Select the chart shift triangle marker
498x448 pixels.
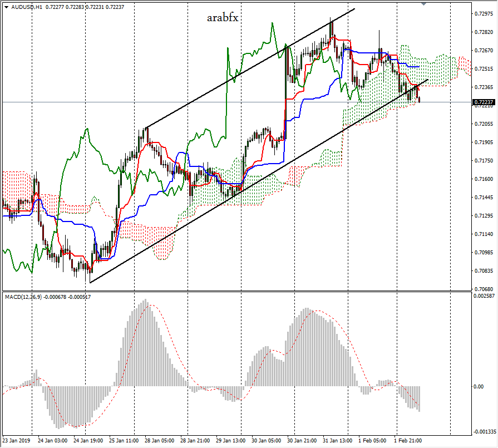click(423, 4)
